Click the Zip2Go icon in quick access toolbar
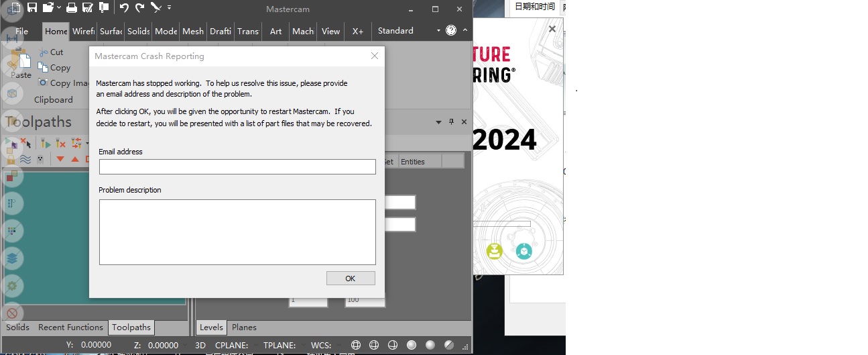Viewport: 868px width, 355px height. pos(104,8)
